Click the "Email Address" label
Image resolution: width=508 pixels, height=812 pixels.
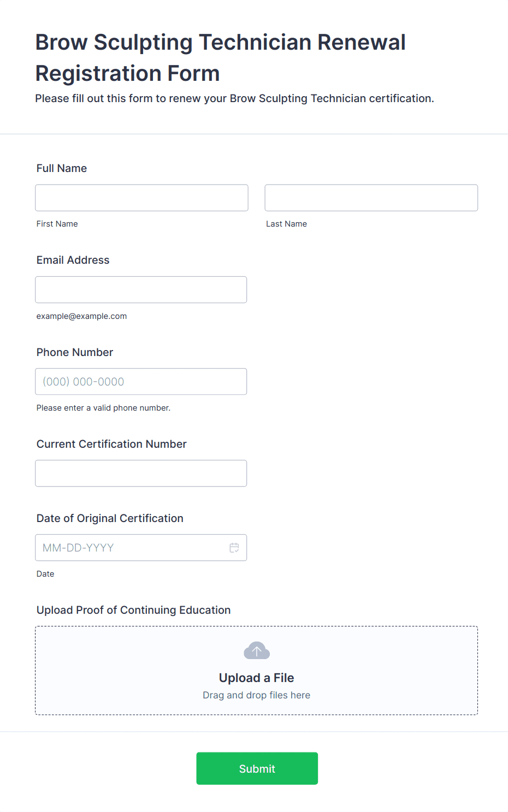[x=73, y=260]
